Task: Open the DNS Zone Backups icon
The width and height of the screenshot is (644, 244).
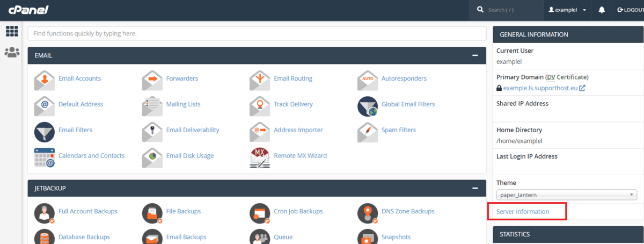Action: 368,213
